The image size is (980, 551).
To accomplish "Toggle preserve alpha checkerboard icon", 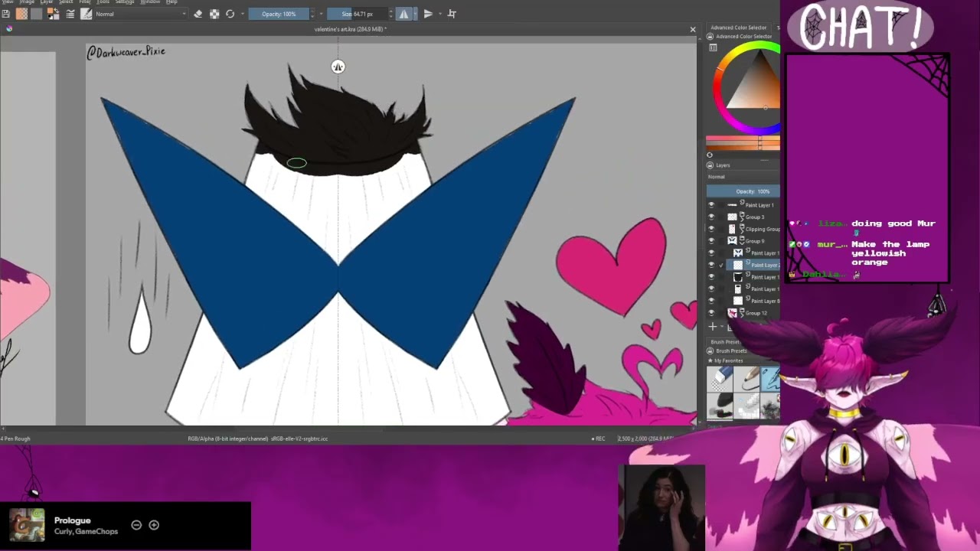I will click(214, 14).
